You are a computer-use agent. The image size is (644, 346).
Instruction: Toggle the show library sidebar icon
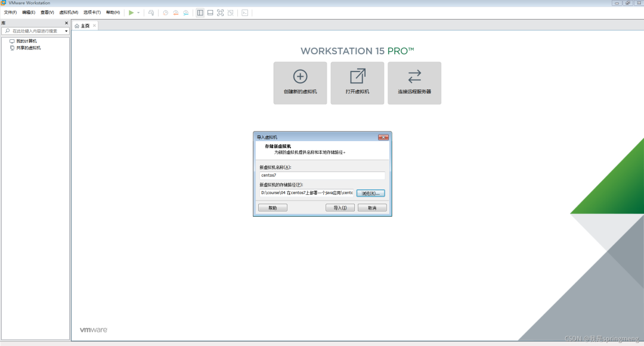pos(200,13)
